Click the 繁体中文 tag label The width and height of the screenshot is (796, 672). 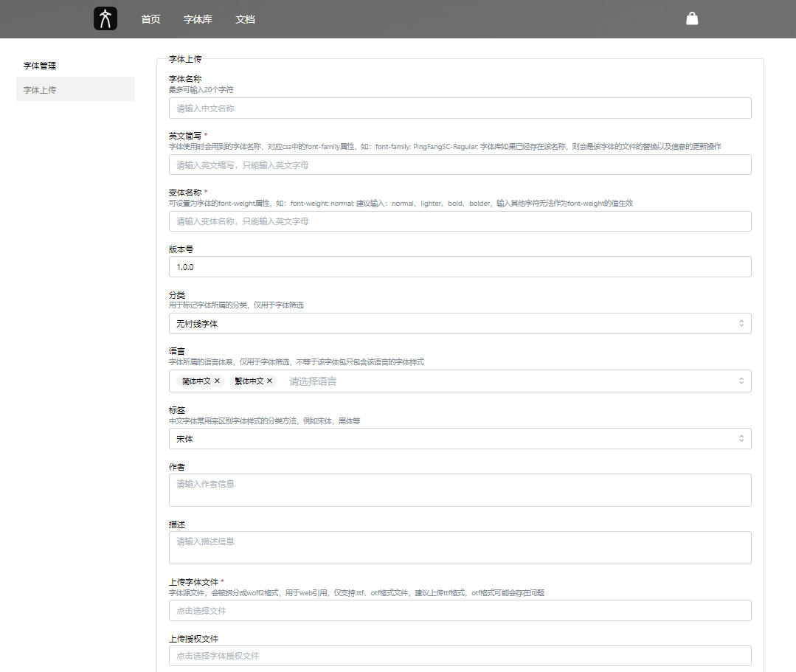tap(249, 381)
